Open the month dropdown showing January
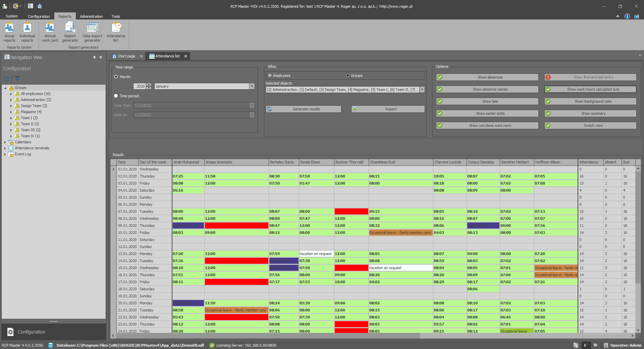 click(252, 87)
